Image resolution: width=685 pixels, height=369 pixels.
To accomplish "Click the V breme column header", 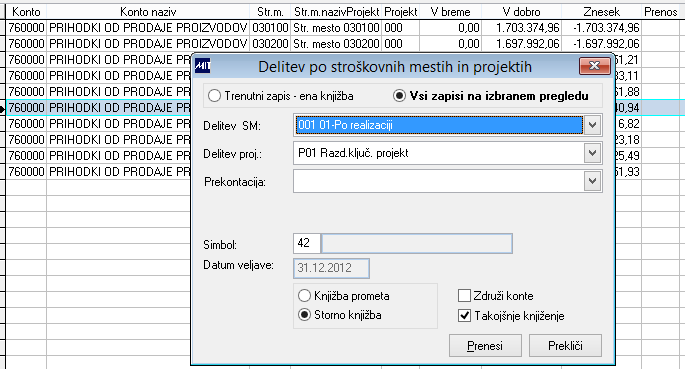I will coord(450,12).
